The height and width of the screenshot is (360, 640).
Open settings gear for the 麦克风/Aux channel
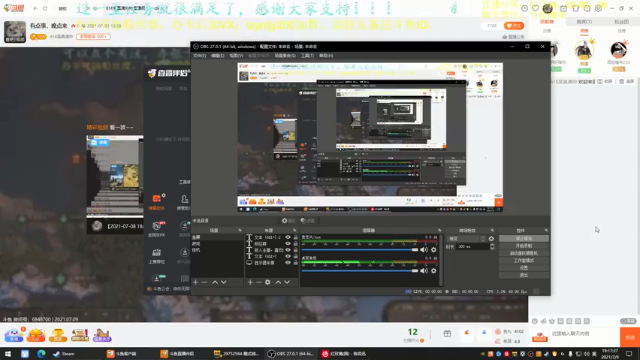point(434,249)
